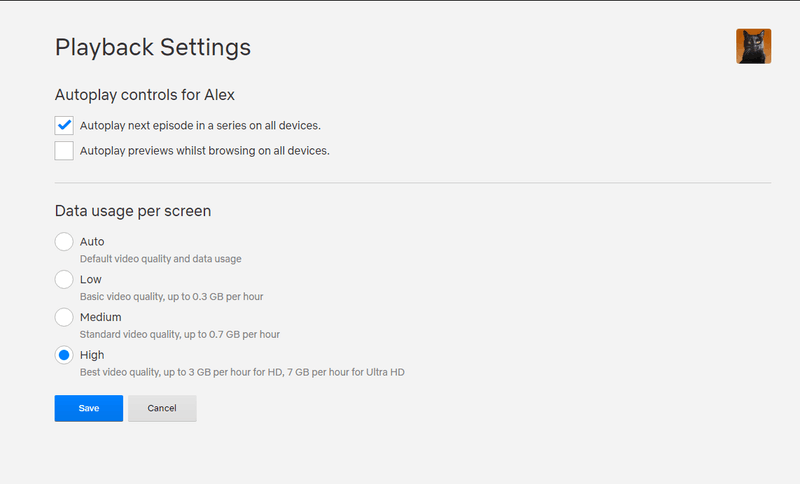Choose the Low data usage radio button
The width and height of the screenshot is (800, 484).
(x=64, y=280)
